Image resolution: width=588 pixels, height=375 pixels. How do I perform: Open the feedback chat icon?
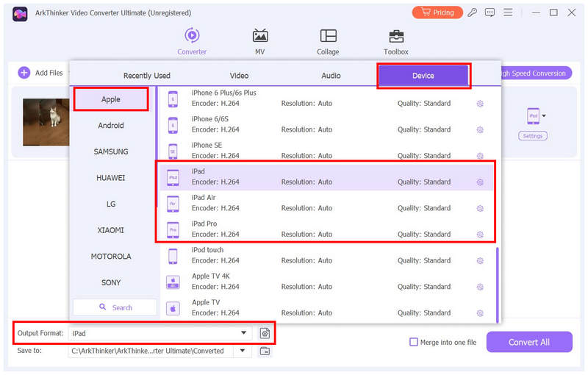click(x=490, y=12)
